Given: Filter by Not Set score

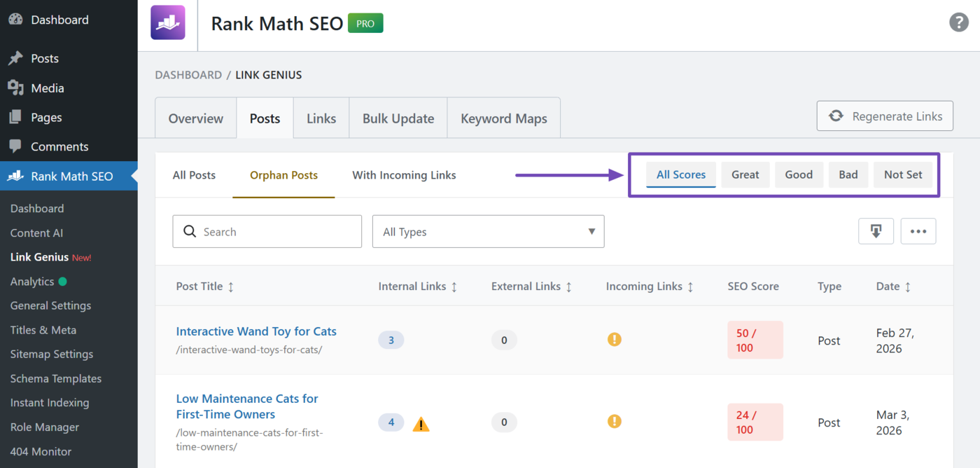Looking at the screenshot, I should [x=903, y=174].
